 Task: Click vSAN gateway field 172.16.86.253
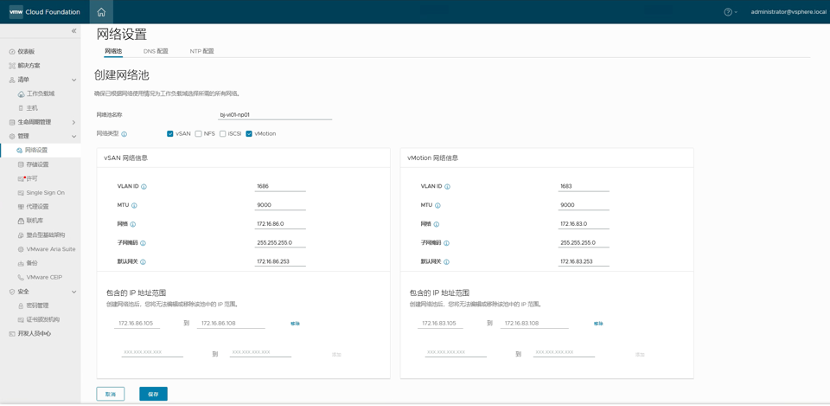coord(280,261)
